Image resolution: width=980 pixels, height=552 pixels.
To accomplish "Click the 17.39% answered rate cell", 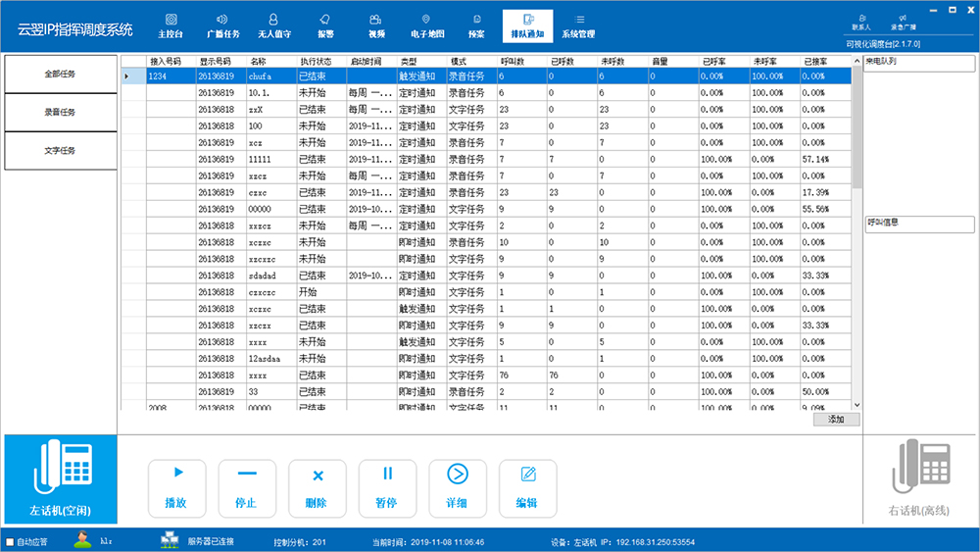I will 825,192.
